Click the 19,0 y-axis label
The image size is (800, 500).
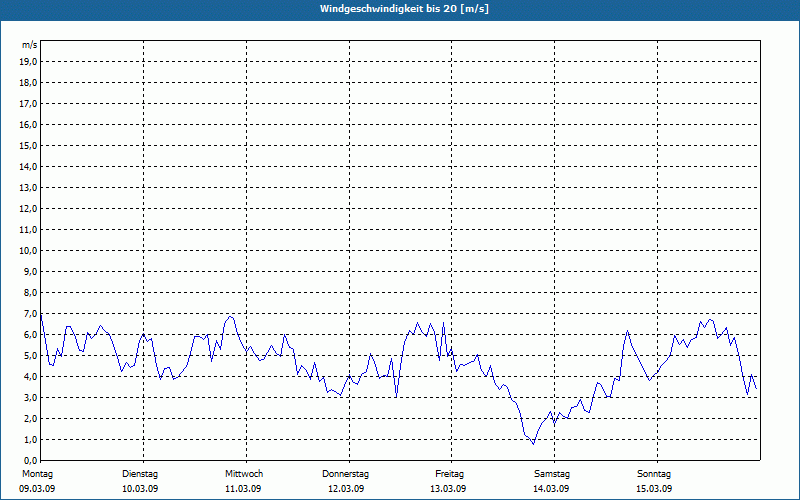coord(28,62)
